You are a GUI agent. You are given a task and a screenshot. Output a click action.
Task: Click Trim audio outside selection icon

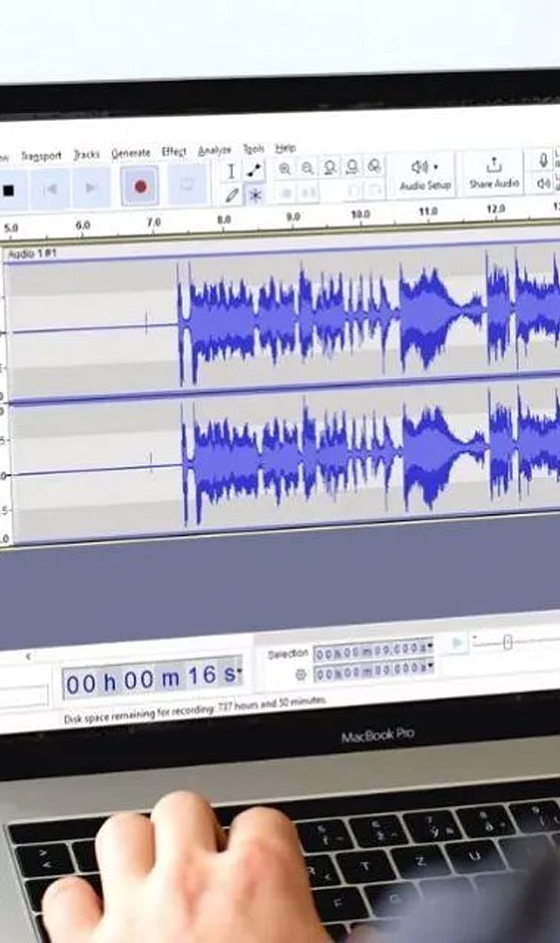[x=287, y=193]
